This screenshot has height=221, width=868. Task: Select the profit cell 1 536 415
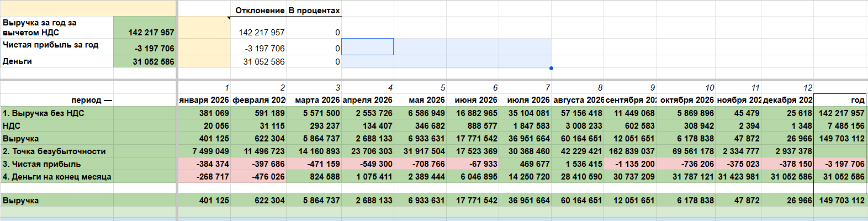[x=578, y=164]
